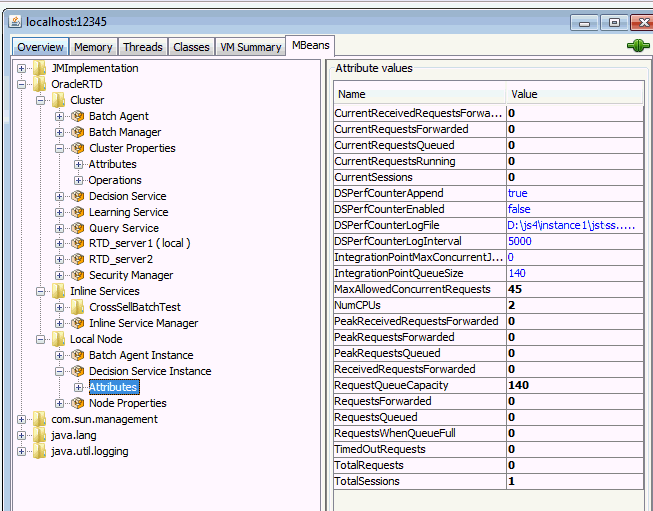Click the Node Properties MBean icon
Viewport: 653px width, 511px height.
[77, 403]
